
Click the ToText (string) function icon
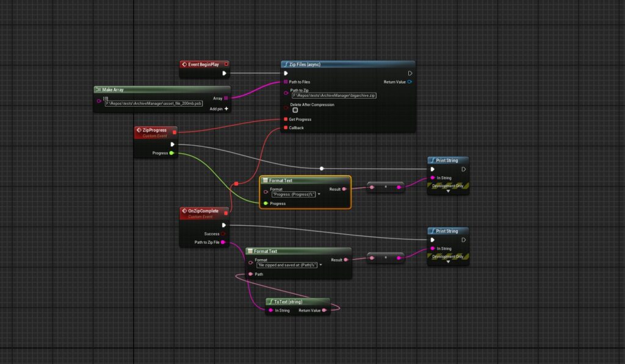coord(270,302)
